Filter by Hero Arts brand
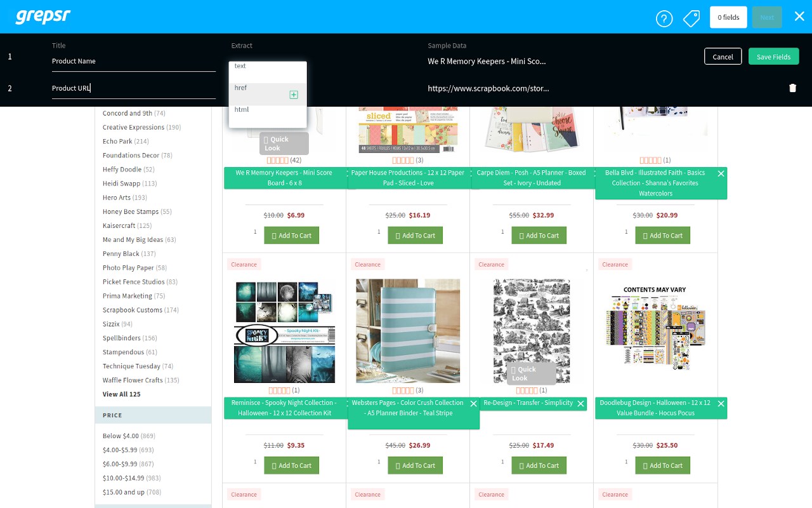This screenshot has height=508, width=812. coord(124,197)
